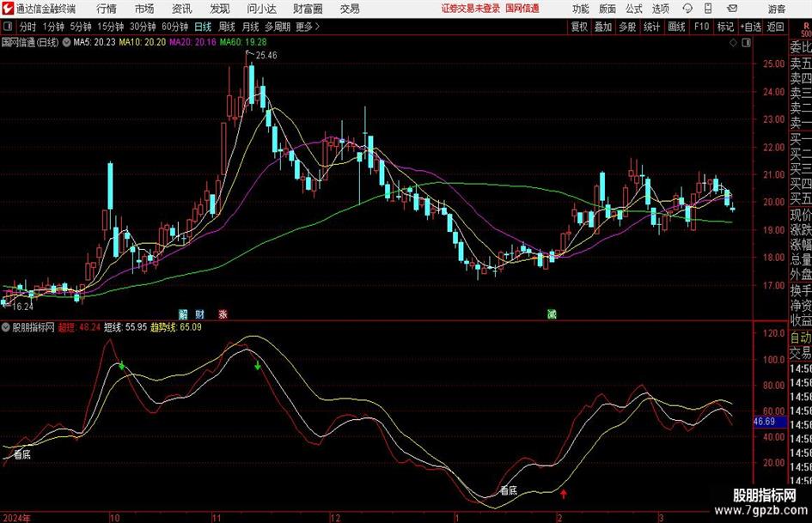Open the 版面 menu

click(607, 9)
